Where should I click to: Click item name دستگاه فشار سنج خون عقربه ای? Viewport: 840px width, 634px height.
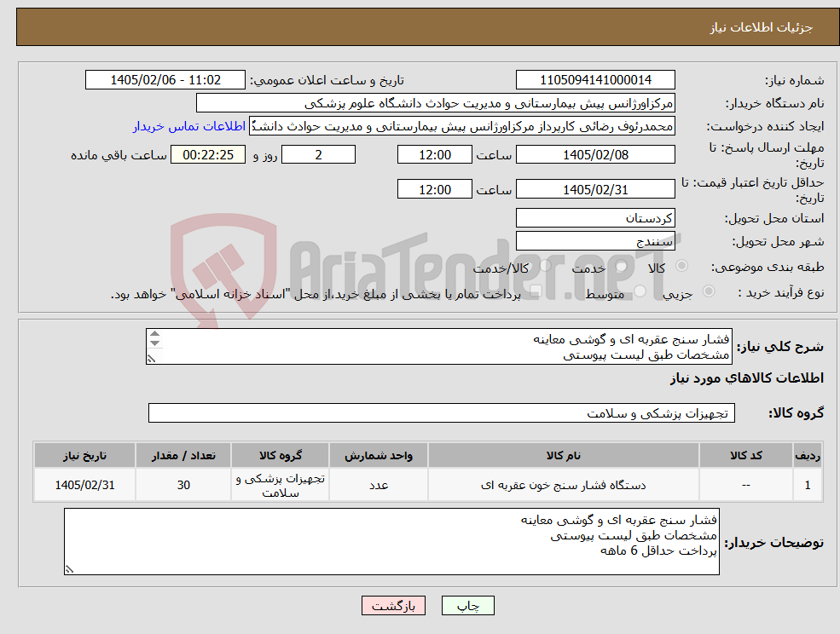[x=563, y=485]
